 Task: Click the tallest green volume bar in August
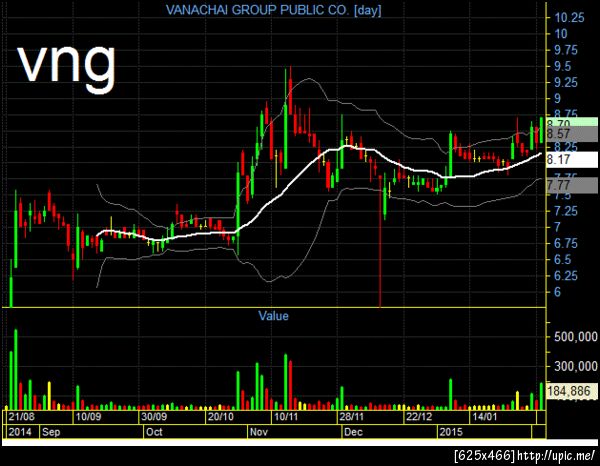click(x=16, y=369)
